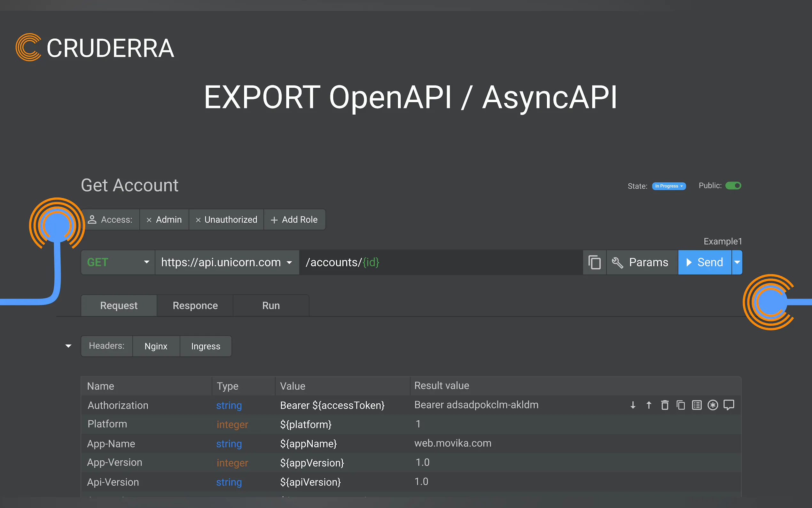Open the GET method dropdown
This screenshot has height=508, width=812.
tap(146, 262)
